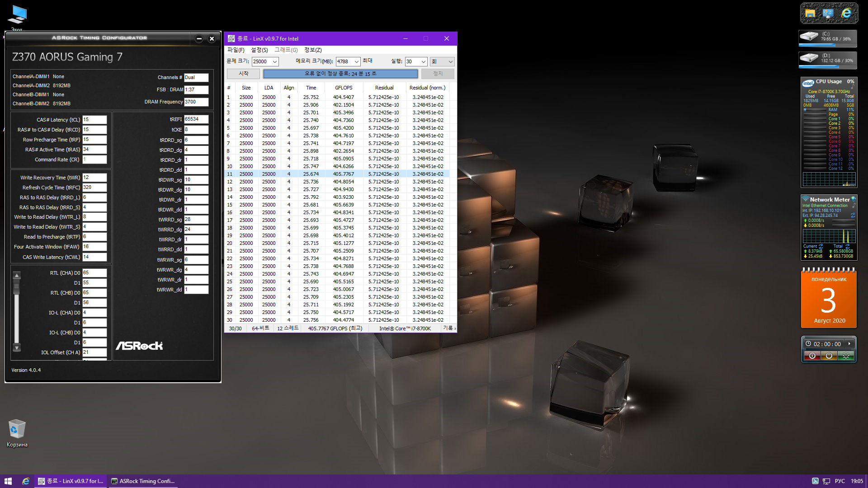The image size is (868, 488).
Task: Open the Recycle Bin desktop icon
Action: pyautogui.click(x=17, y=429)
